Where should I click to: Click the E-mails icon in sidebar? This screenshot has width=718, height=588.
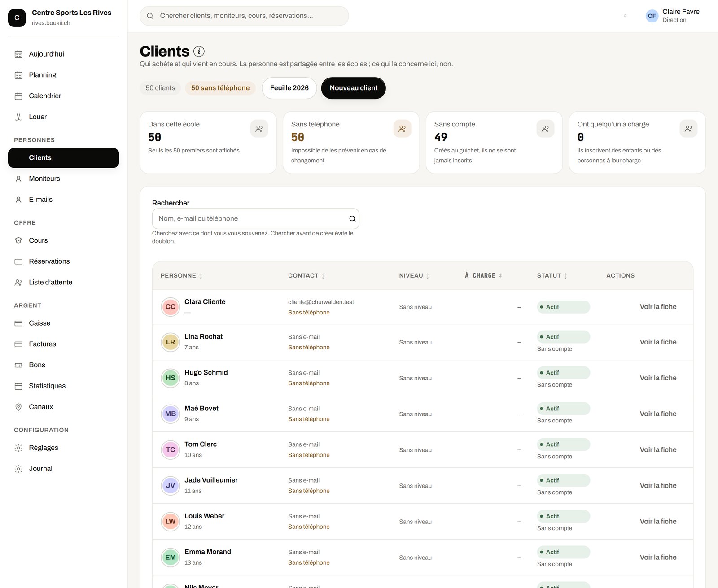click(18, 200)
